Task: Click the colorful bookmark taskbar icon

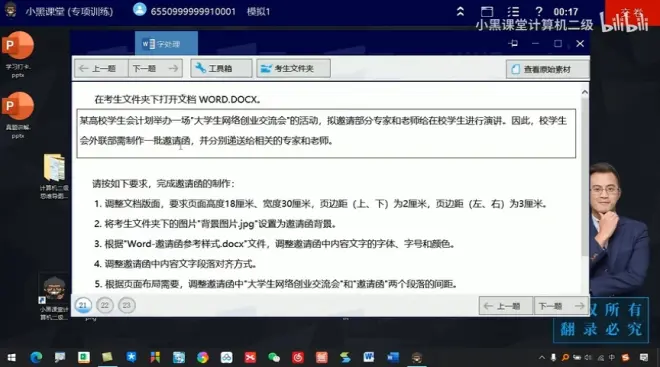Action: [155, 357]
